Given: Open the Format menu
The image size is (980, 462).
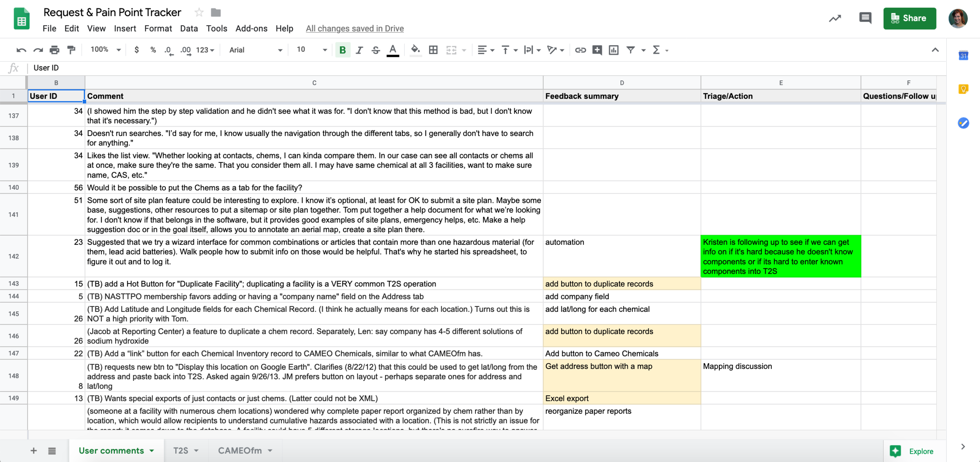Looking at the screenshot, I should (x=158, y=29).
